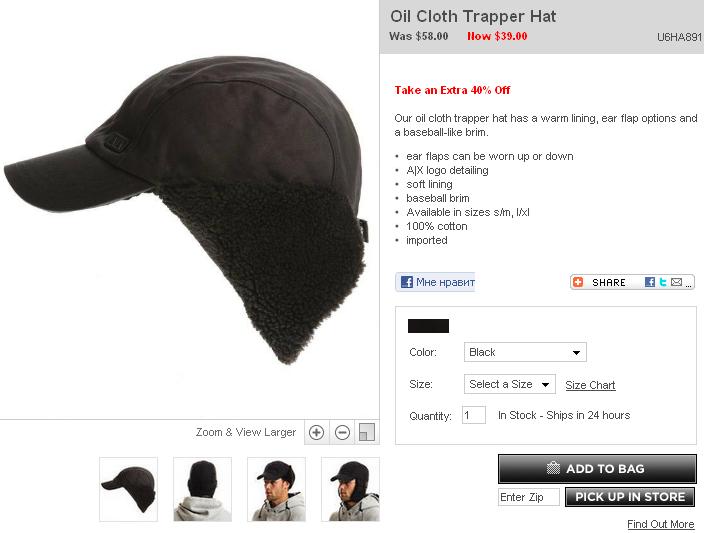The height and width of the screenshot is (533, 704).
Task: Click the Size dropdown arrow
Action: click(x=546, y=385)
